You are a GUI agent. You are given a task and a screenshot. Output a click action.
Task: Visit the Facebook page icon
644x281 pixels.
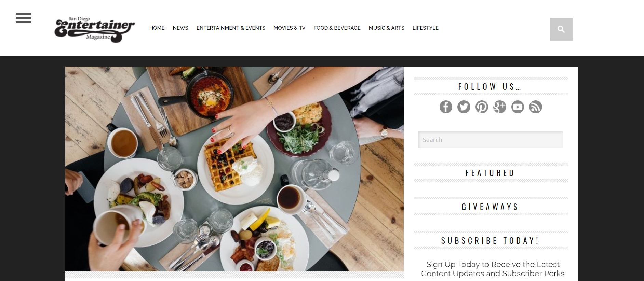446,107
